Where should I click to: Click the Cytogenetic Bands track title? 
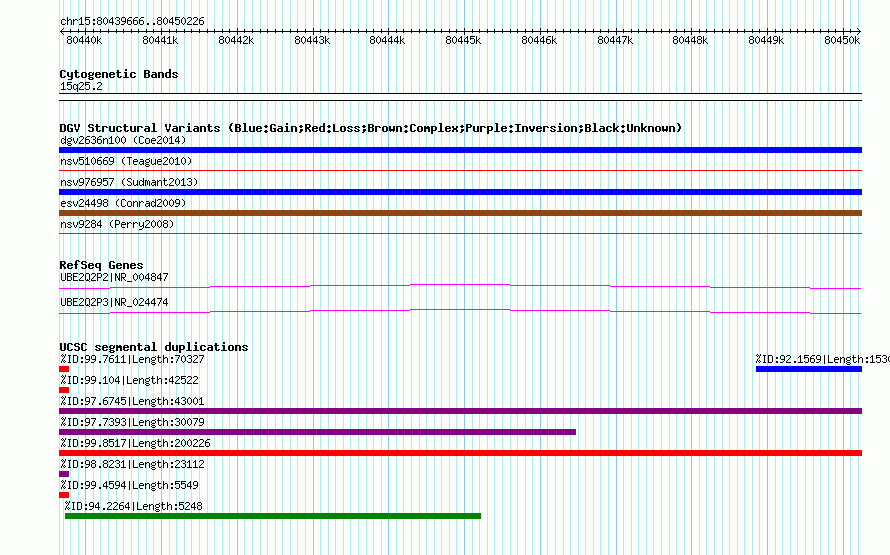pos(119,74)
